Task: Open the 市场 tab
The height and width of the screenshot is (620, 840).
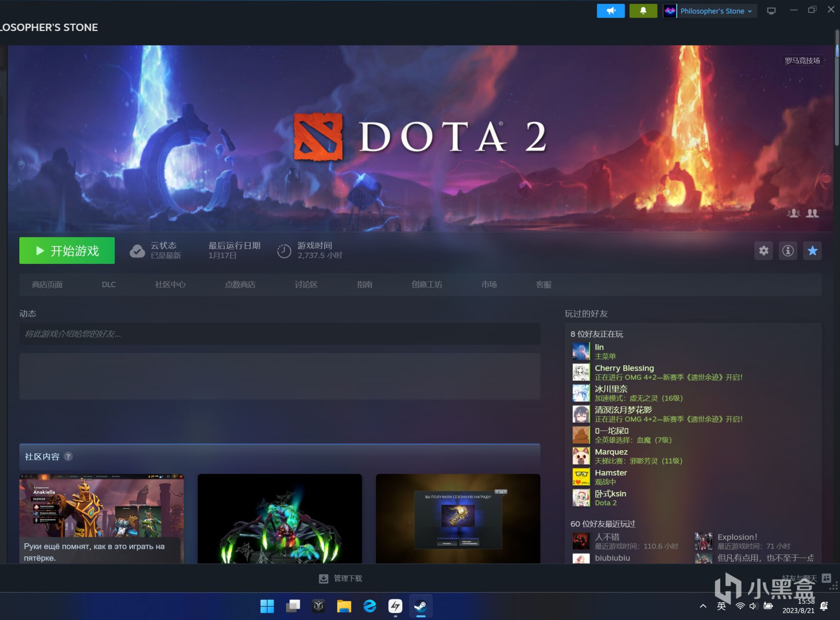Action: (x=489, y=285)
